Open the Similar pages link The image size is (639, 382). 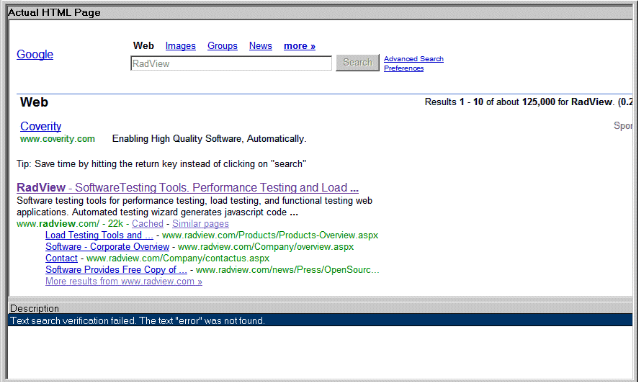pos(200,224)
